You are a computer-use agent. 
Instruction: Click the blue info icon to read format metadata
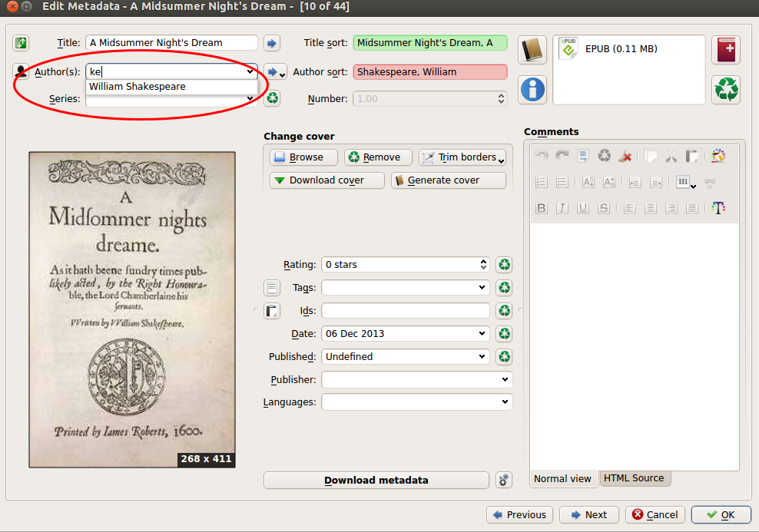click(532, 90)
